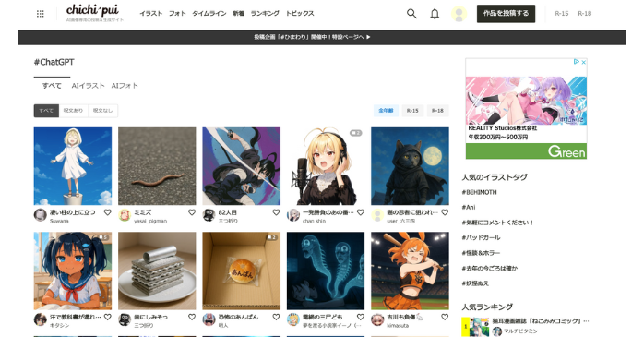Viewport: 644px width, 337px height.
Task: Open the タイムライン menu
Action: point(209,14)
